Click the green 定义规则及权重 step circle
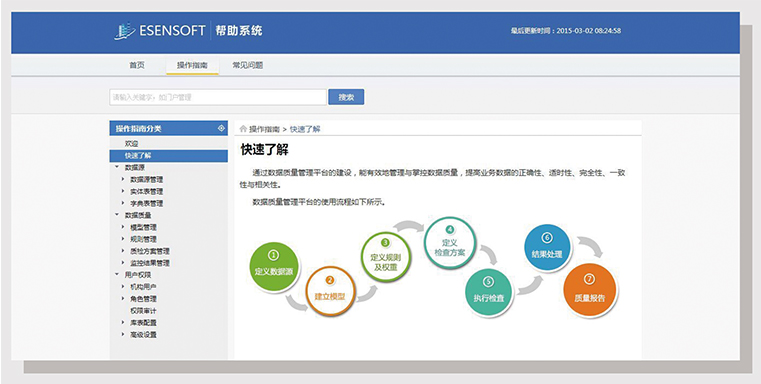This screenshot has width=761, height=384. [385, 256]
